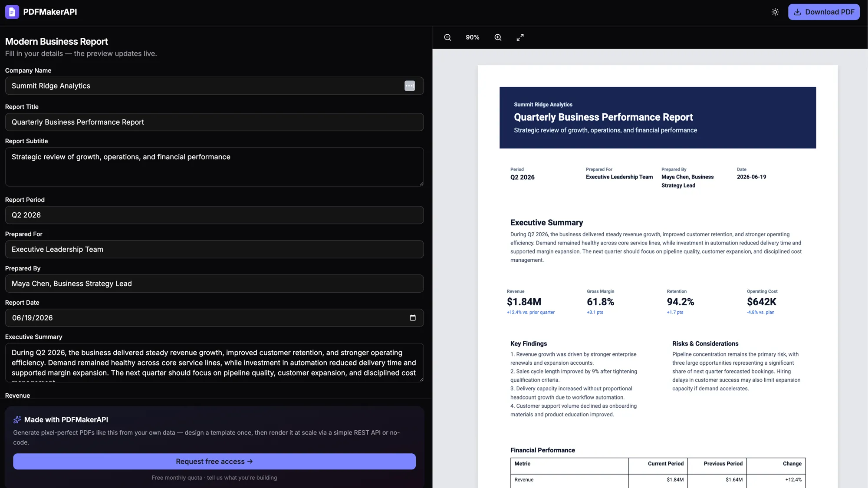Click Summit Ridge Analytics in preview banner
Image resolution: width=868 pixels, height=488 pixels.
[x=543, y=105]
